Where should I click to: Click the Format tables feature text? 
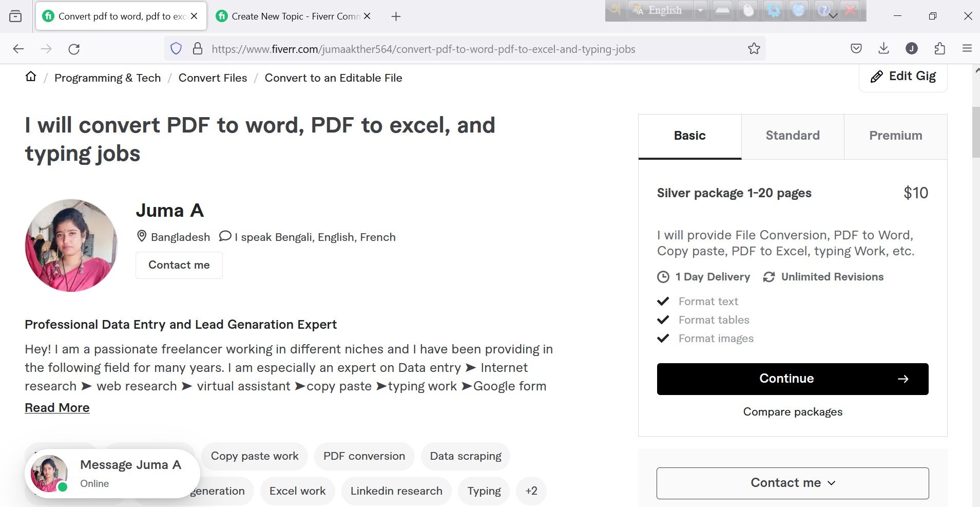714,320
